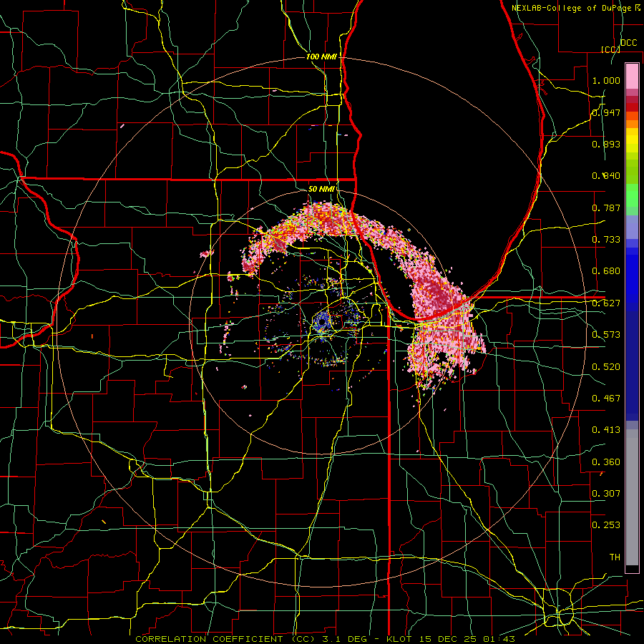Screen dimensions: 644x644
Task: Pick the bright green segment of the color bar
Action: (x=632, y=195)
